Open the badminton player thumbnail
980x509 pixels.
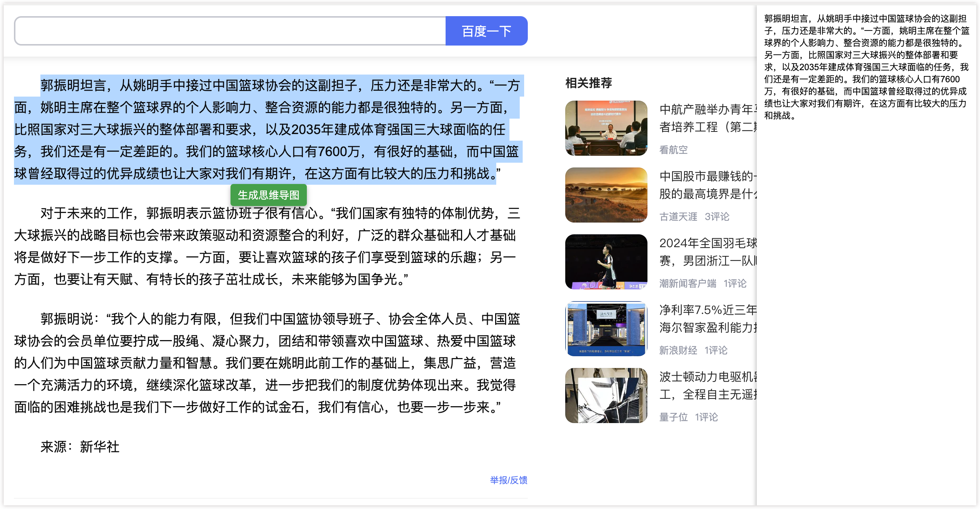pyautogui.click(x=606, y=261)
